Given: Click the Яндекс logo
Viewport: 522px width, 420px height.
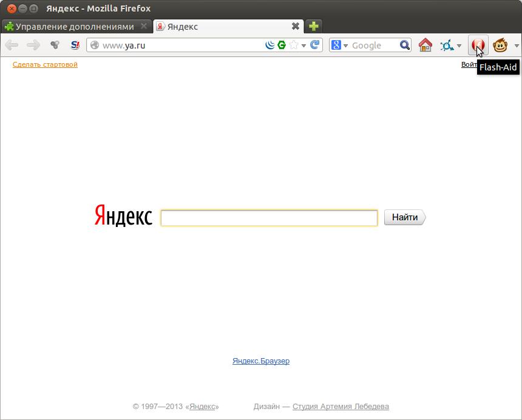Looking at the screenshot, I should 123,215.
